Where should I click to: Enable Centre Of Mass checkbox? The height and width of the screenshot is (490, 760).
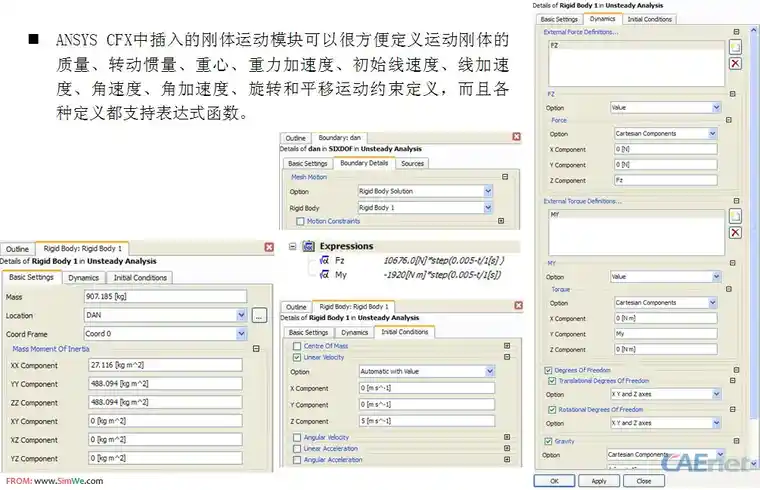point(297,346)
